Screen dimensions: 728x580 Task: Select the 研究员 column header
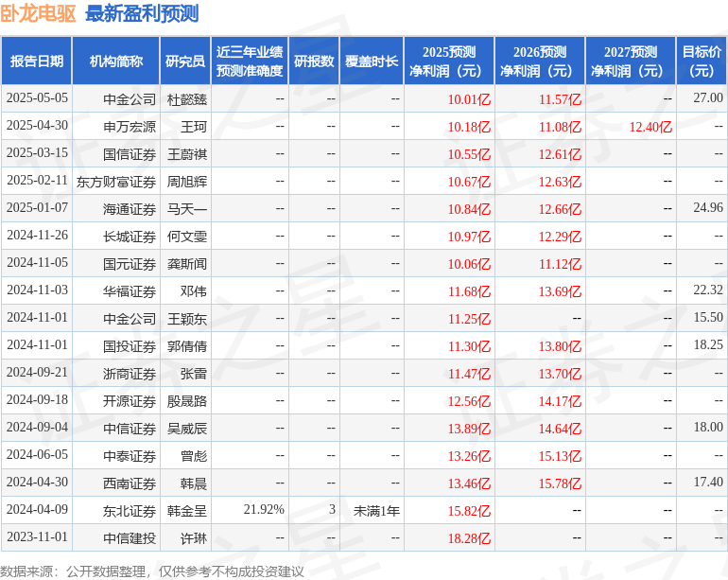[185, 61]
